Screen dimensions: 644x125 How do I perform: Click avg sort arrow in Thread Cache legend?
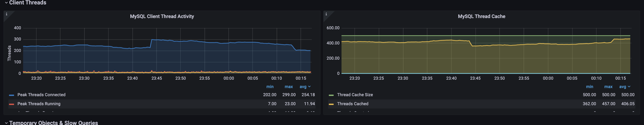coord(629,87)
